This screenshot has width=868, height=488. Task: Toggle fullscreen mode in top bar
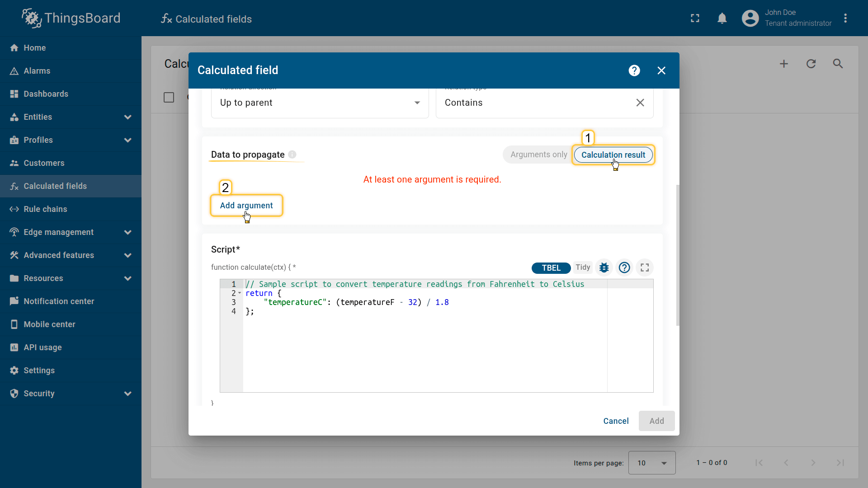695,19
